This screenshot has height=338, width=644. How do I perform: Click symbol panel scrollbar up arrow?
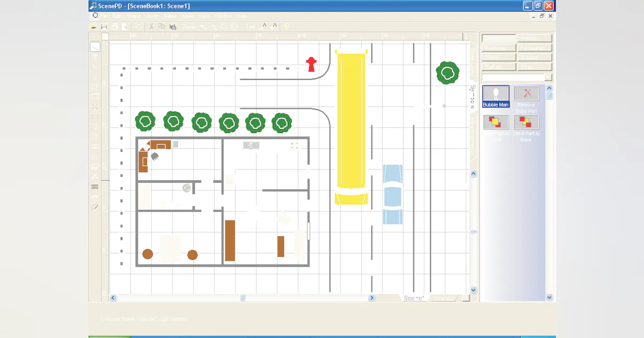549,88
